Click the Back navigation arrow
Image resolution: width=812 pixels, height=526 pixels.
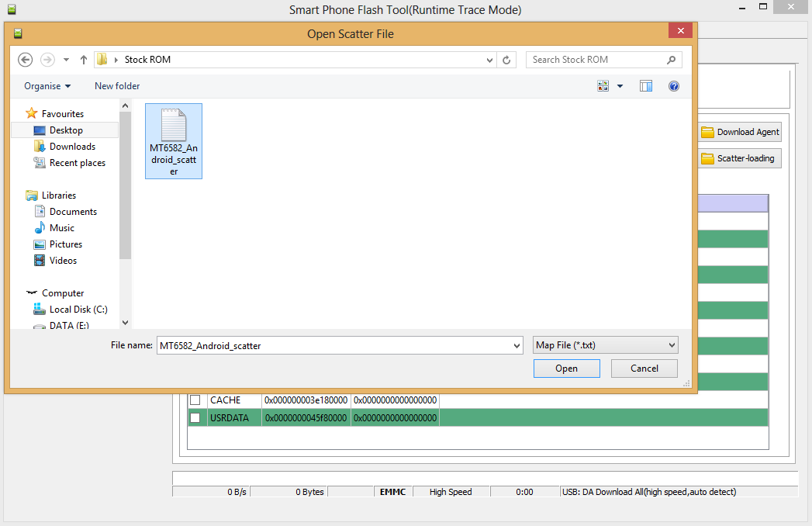tap(25, 60)
